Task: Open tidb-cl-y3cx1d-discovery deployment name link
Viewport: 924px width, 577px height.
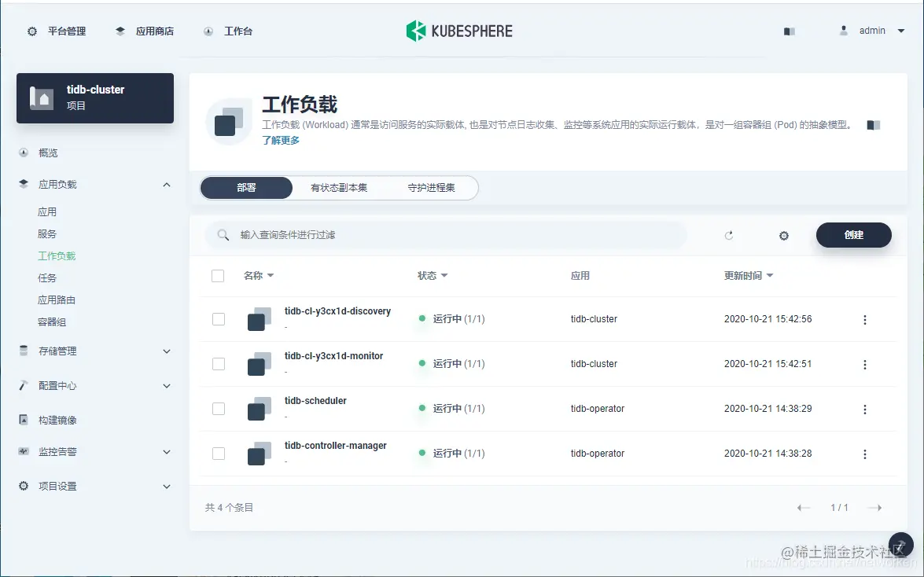Action: click(337, 311)
